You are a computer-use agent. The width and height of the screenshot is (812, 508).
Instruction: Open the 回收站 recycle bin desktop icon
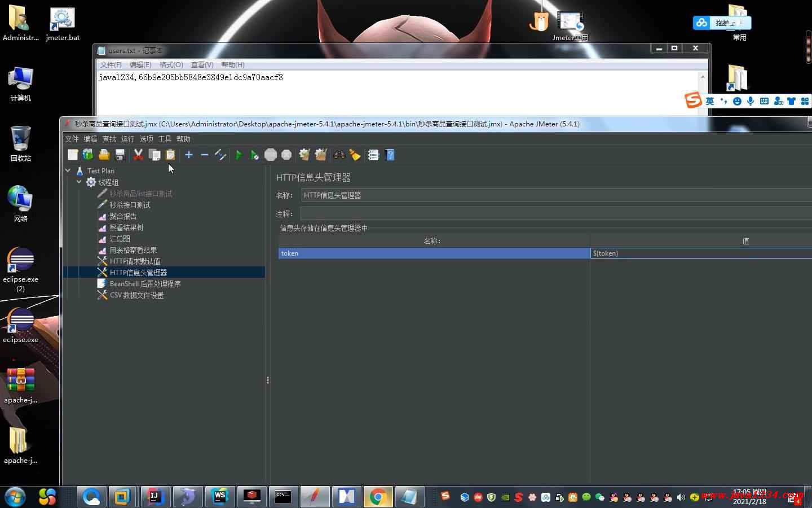tap(21, 144)
